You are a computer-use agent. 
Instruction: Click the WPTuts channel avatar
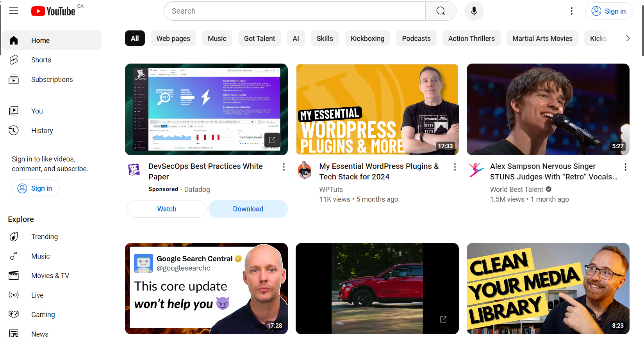(x=304, y=170)
